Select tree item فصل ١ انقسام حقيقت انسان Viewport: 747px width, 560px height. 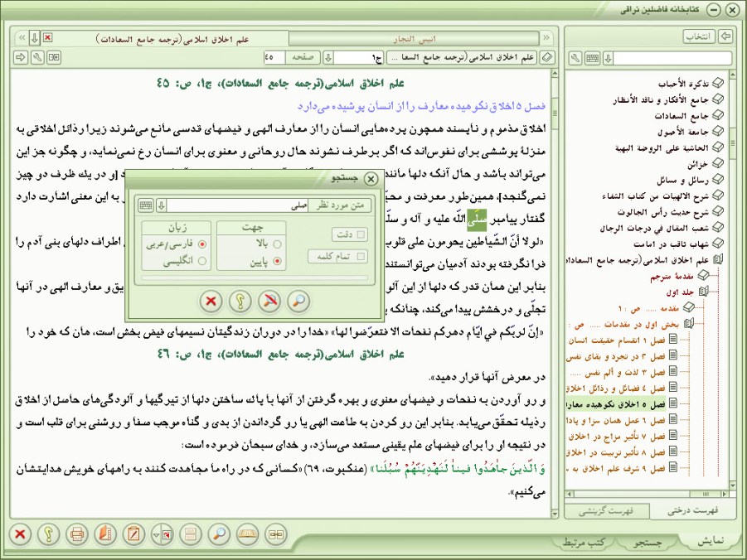click(x=618, y=340)
